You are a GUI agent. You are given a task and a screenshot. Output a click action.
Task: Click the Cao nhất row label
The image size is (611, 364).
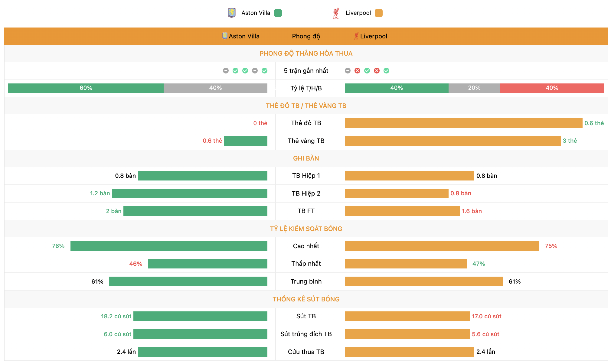coord(306,246)
